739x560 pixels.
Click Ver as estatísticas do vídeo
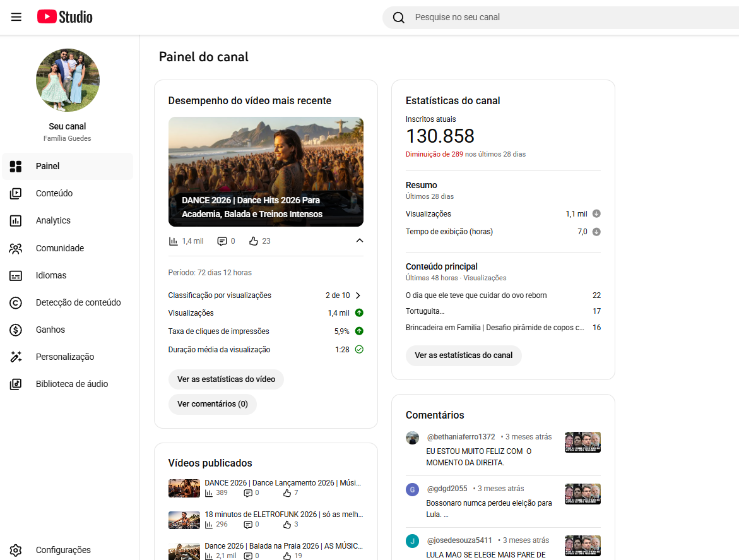coord(226,379)
